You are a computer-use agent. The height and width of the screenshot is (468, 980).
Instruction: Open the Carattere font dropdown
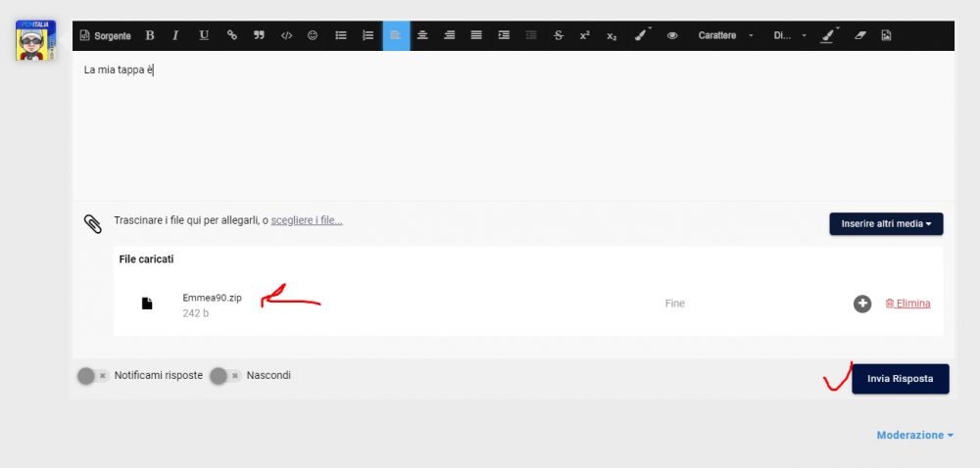tap(725, 36)
